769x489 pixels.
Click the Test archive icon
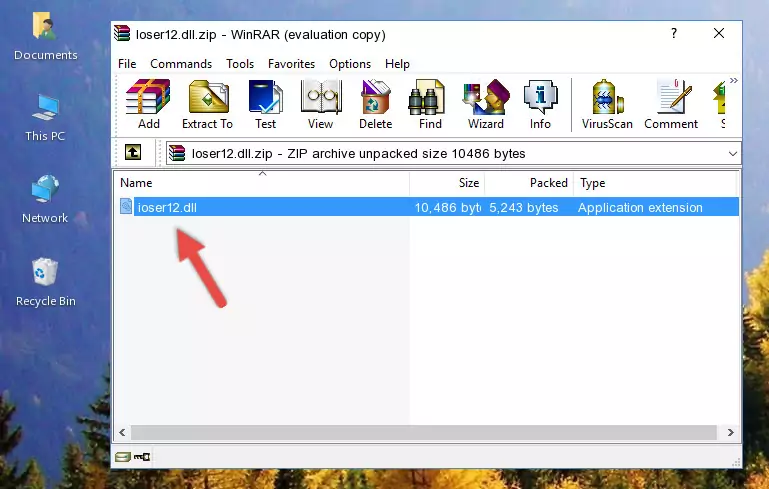[x=265, y=104]
